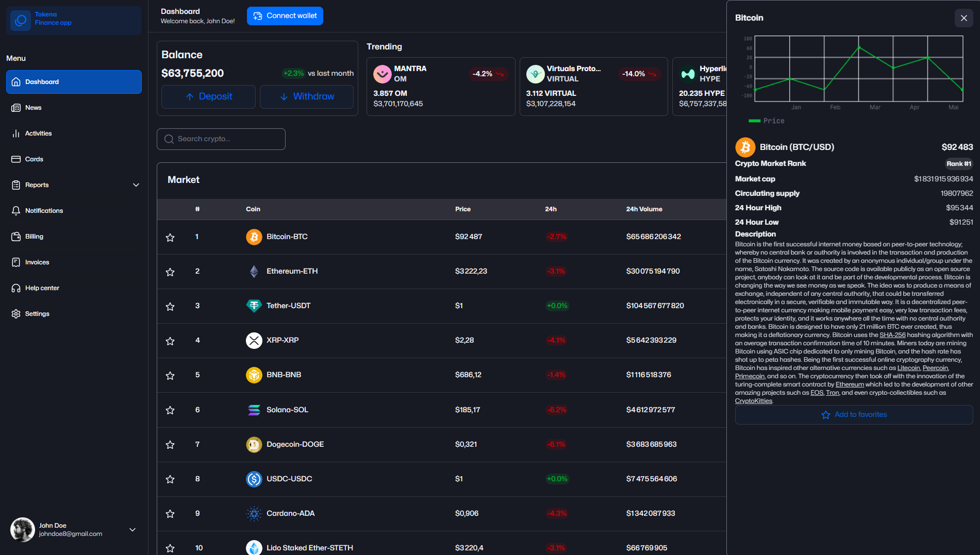Click the Connect wallet button

click(285, 16)
